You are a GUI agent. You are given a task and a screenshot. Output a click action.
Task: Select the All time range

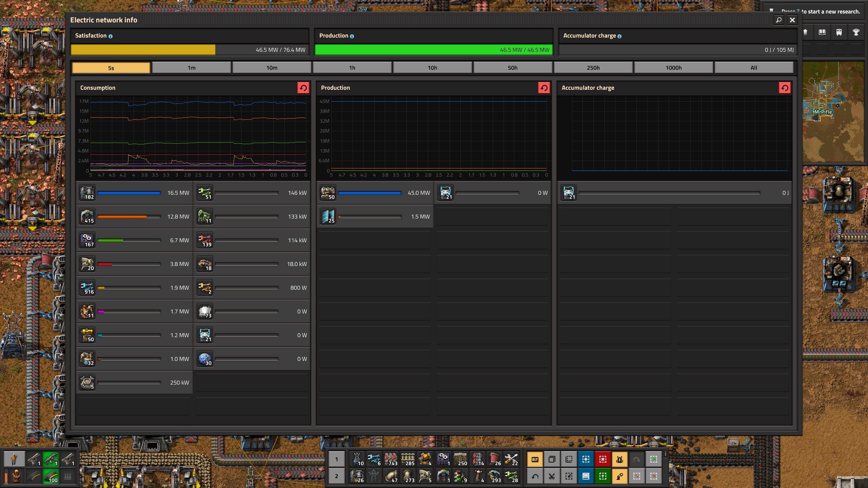754,68
